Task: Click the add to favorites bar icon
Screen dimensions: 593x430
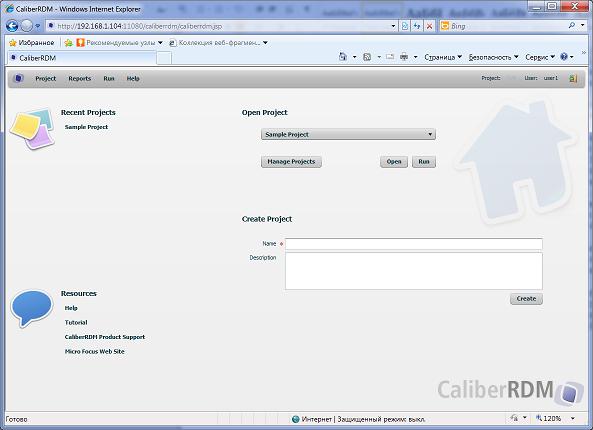Action: [68, 43]
